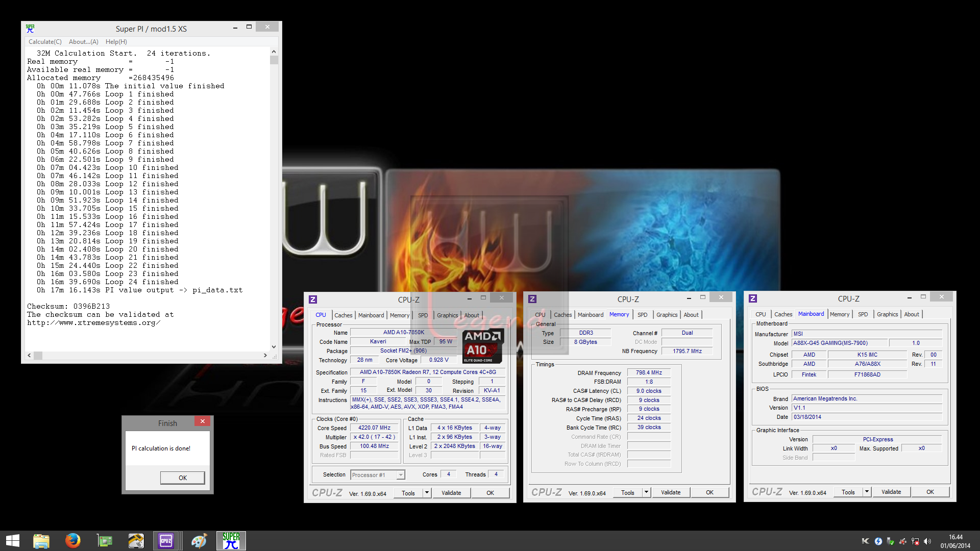Click Validate in the CPU tab window

click(451, 493)
